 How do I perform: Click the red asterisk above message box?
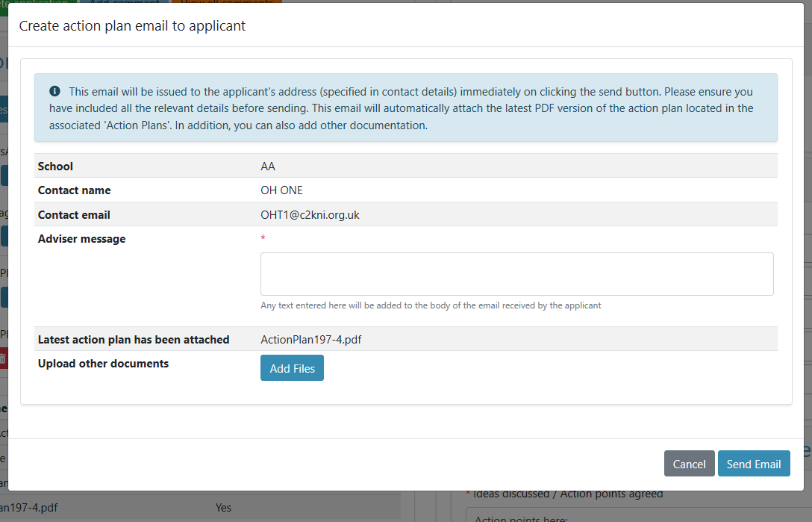263,238
